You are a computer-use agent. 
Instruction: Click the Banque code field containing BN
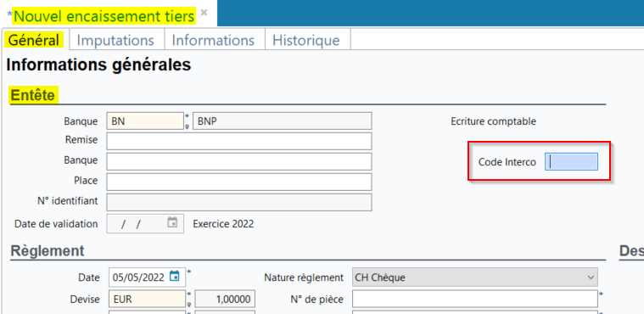tap(145, 121)
